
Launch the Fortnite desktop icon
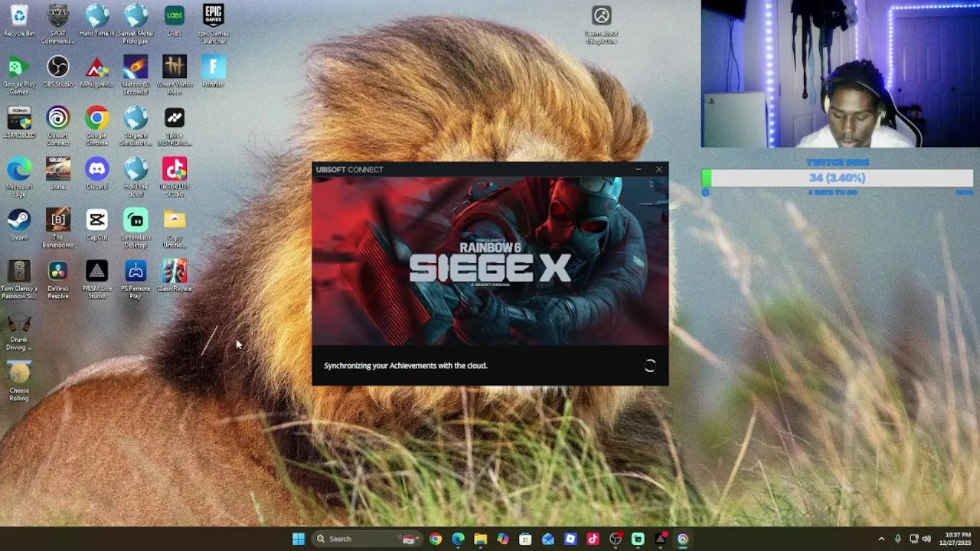(x=214, y=72)
